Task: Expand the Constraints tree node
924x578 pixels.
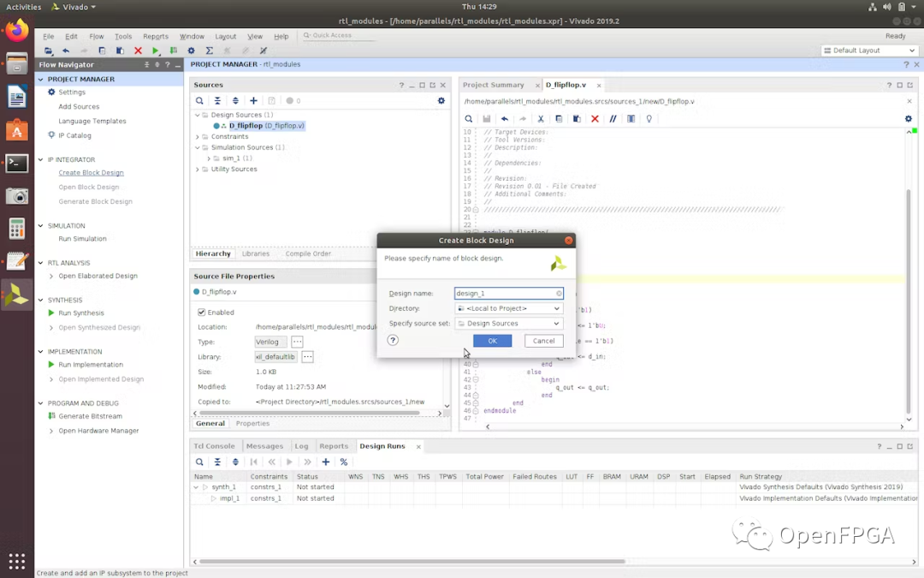Action: point(198,137)
